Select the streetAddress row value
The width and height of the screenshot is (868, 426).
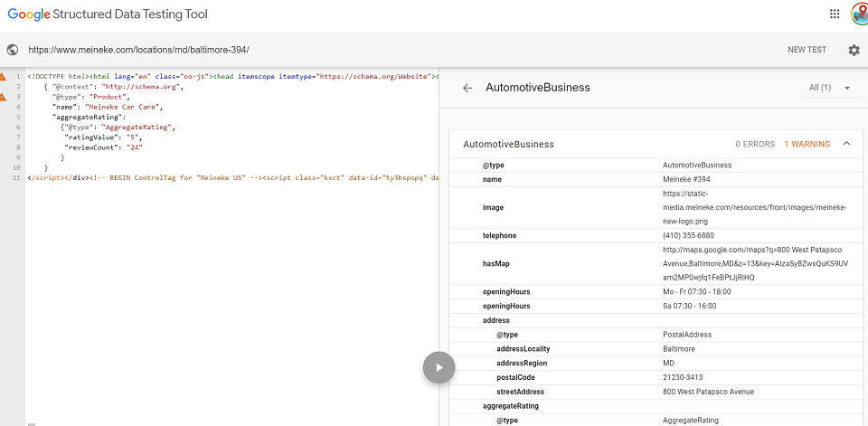pos(708,392)
